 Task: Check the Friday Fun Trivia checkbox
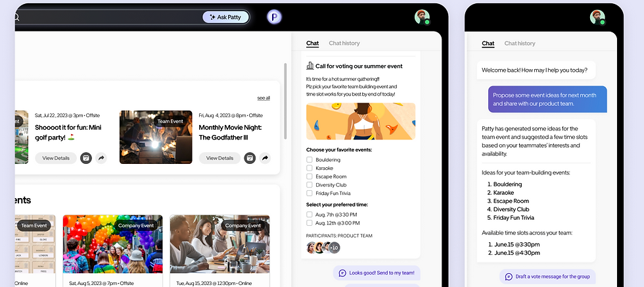pyautogui.click(x=310, y=194)
